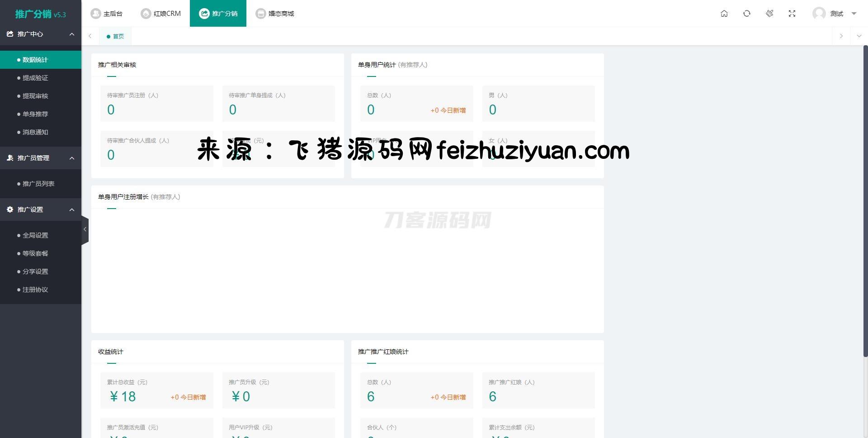
Task: Open the 测试 user dropdown arrow
Action: click(x=854, y=14)
